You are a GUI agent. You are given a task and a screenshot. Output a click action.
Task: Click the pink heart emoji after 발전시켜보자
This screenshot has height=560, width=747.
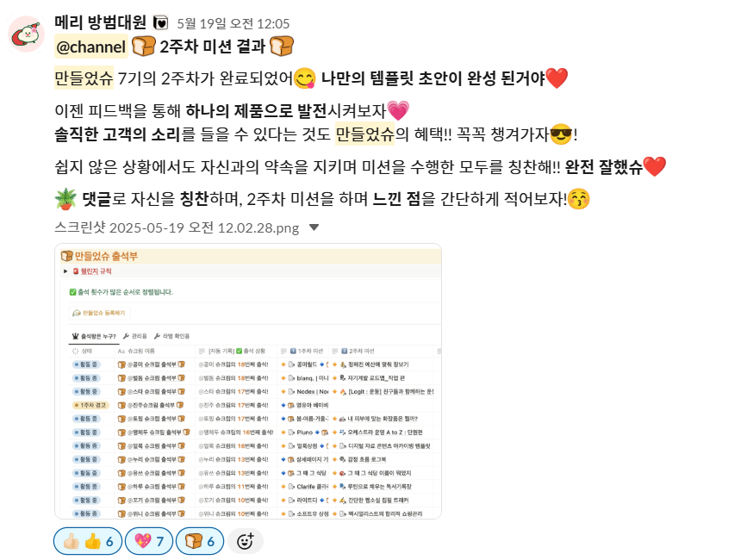[x=398, y=111]
